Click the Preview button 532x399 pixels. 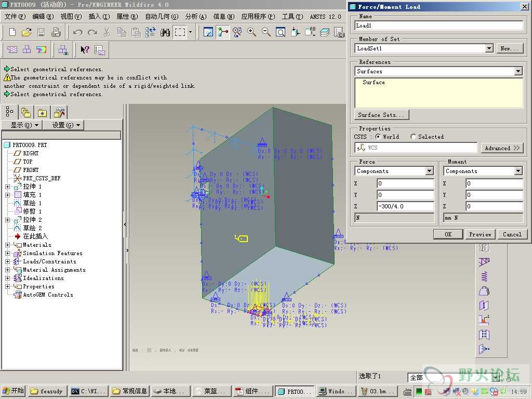480,234
